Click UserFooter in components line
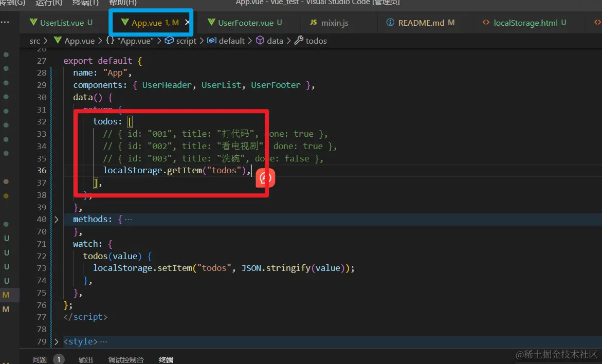The height and width of the screenshot is (364, 602). (x=276, y=85)
